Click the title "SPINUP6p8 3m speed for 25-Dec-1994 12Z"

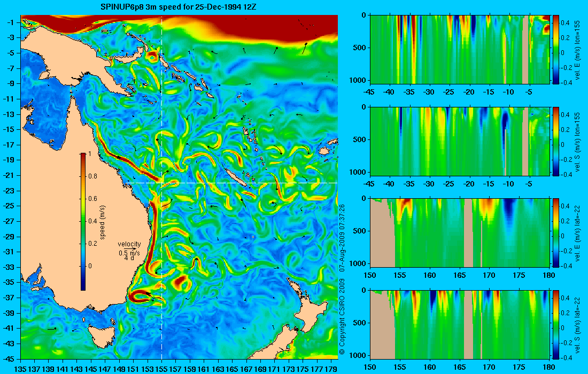[x=179, y=7]
